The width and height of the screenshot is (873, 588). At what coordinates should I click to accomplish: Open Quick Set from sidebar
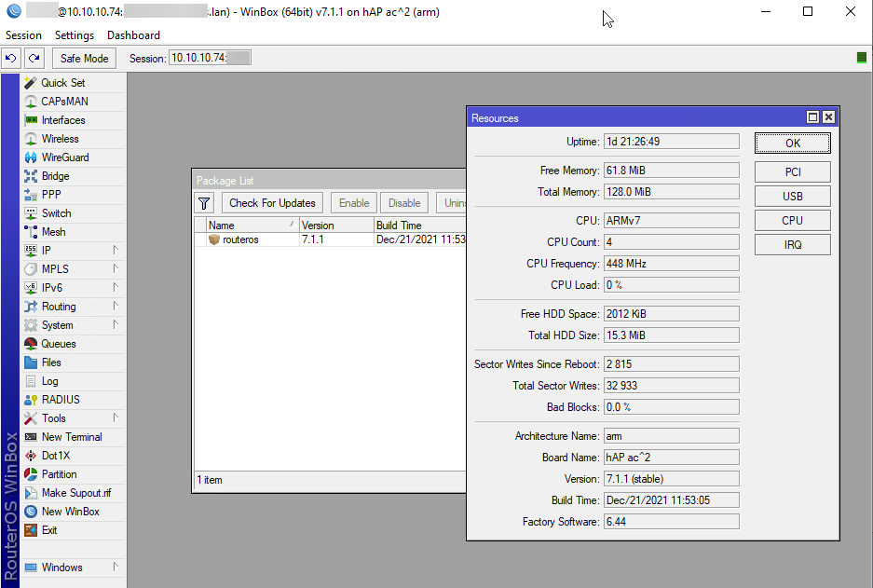[73, 83]
